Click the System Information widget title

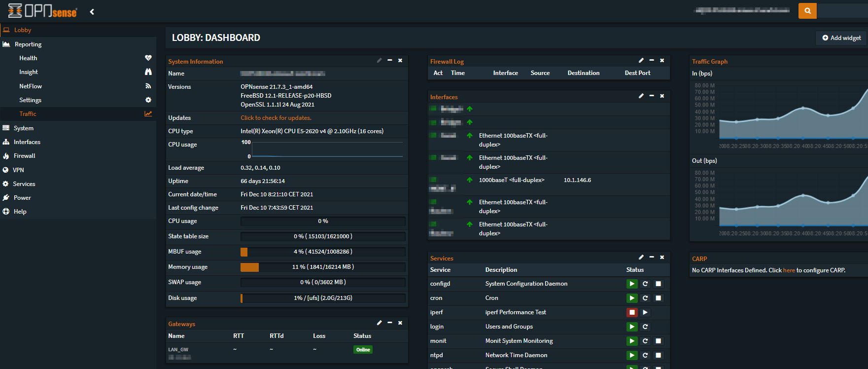click(196, 62)
